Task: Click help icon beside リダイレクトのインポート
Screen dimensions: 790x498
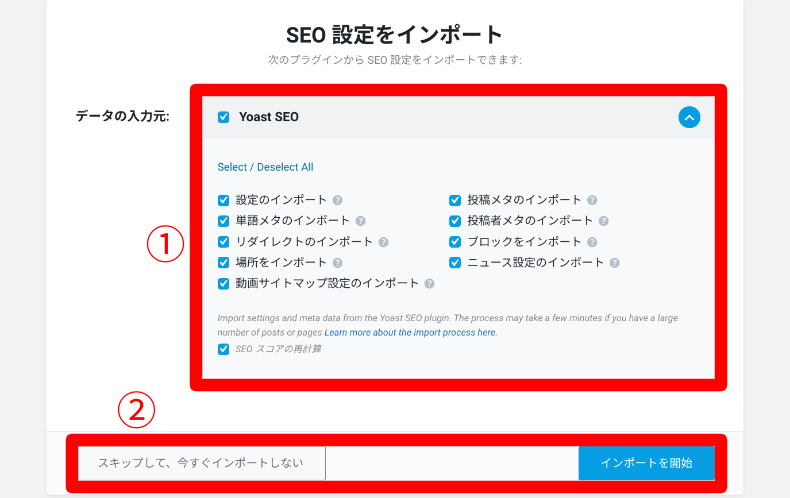Action: [384, 242]
